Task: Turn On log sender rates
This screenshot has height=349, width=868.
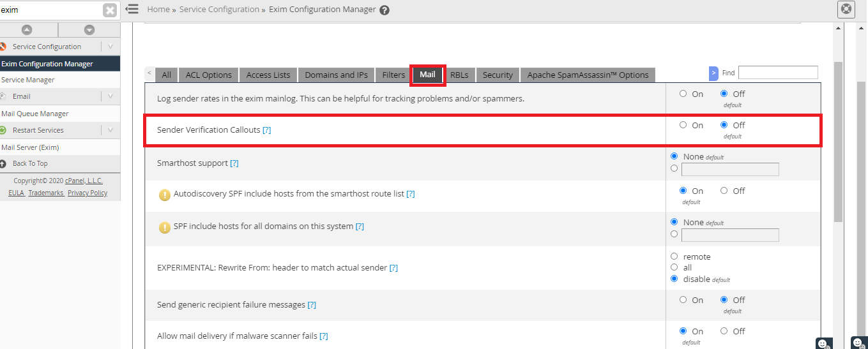Action: click(x=683, y=94)
